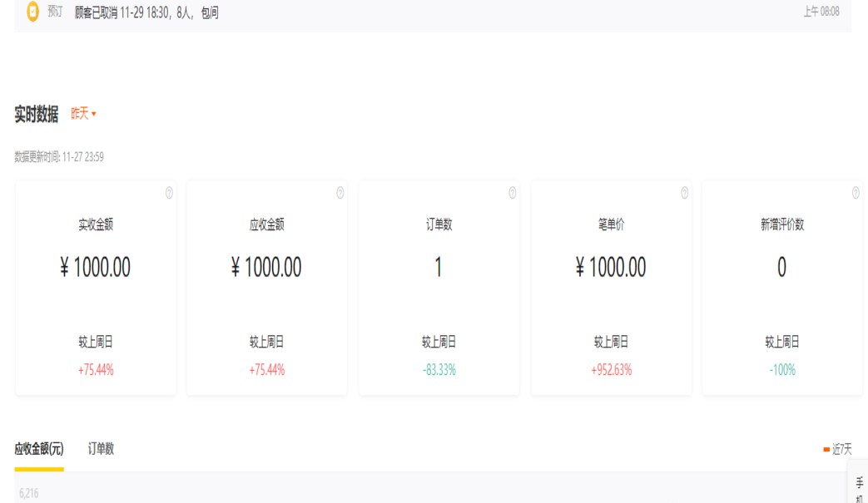868x503 pixels.
Task: Click help icon on 新增评价数 card
Action: tap(856, 193)
